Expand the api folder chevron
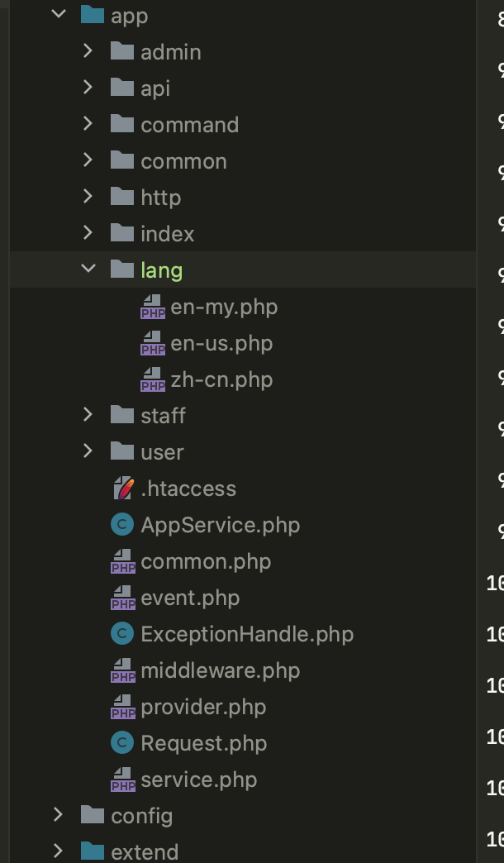Image resolution: width=504 pixels, height=863 pixels. pyautogui.click(x=88, y=87)
